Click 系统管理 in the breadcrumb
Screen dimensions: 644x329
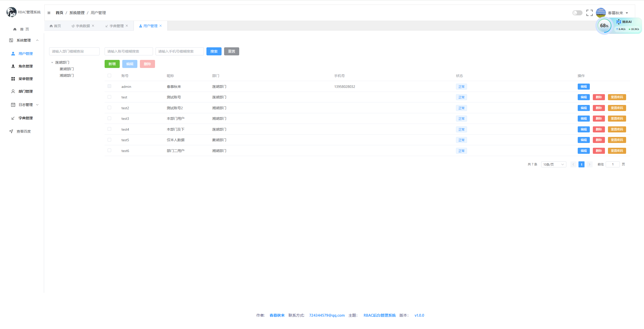click(77, 13)
